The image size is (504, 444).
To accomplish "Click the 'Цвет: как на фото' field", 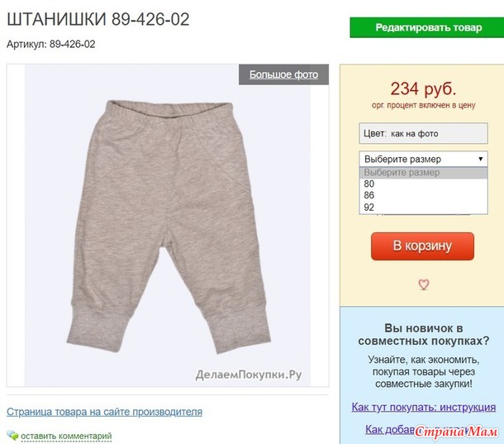I will point(423,133).
